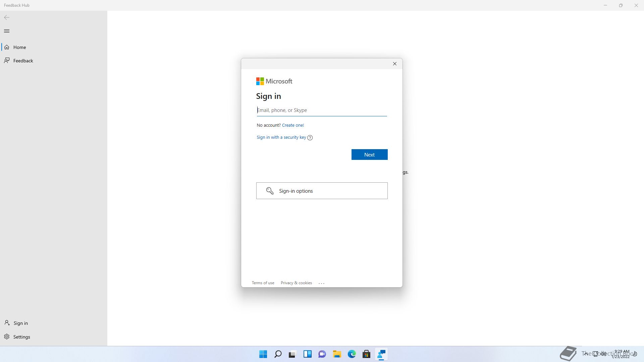Viewport: 644px width, 362px height.
Task: Click the more options ellipsis in dialog footer
Action: click(321, 283)
